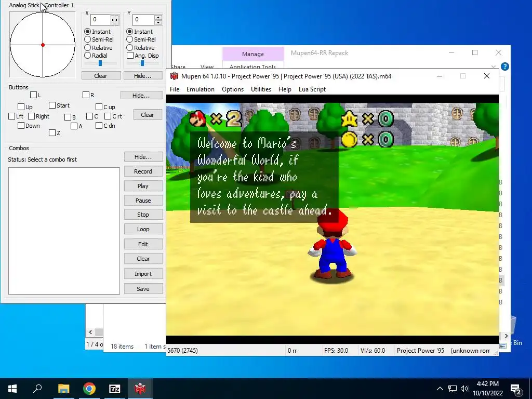
Task: Toggle the Z button checkbox
Action: tap(52, 132)
